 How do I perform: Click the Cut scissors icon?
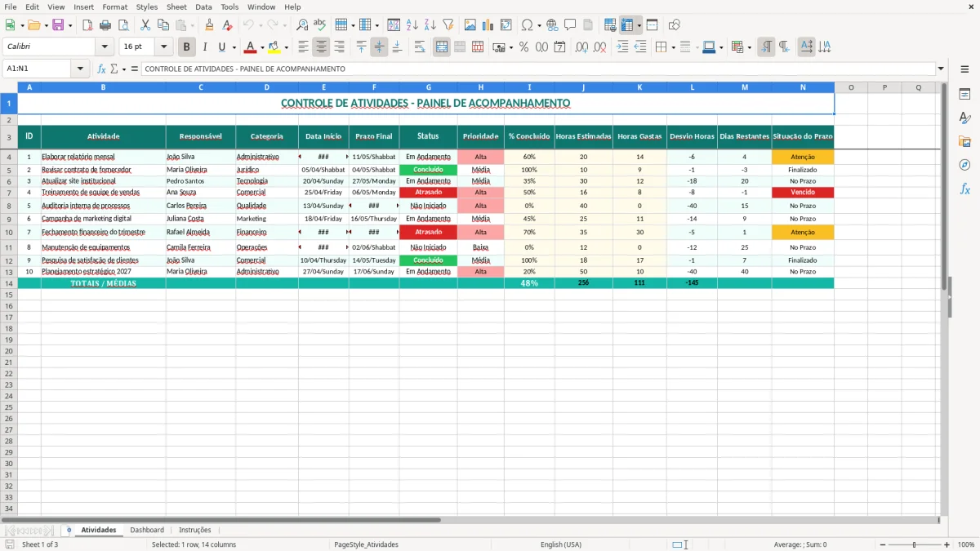tap(145, 25)
